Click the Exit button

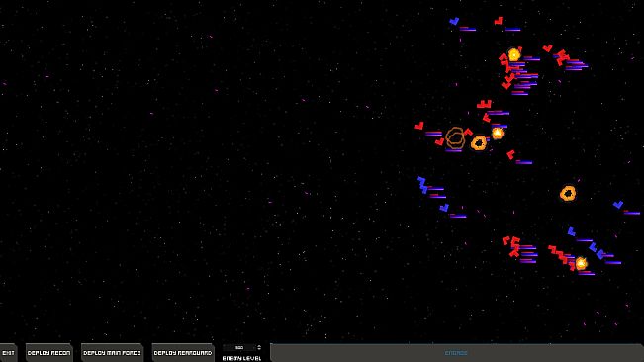[x=8, y=353]
